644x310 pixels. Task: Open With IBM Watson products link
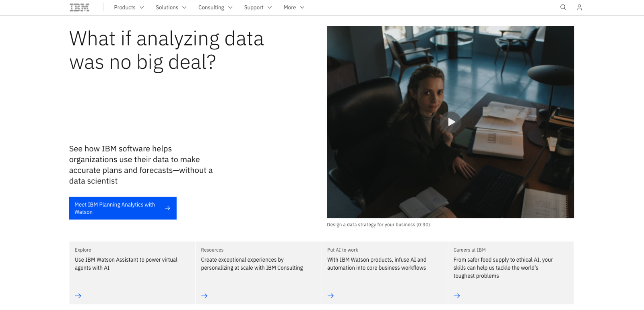point(377,264)
